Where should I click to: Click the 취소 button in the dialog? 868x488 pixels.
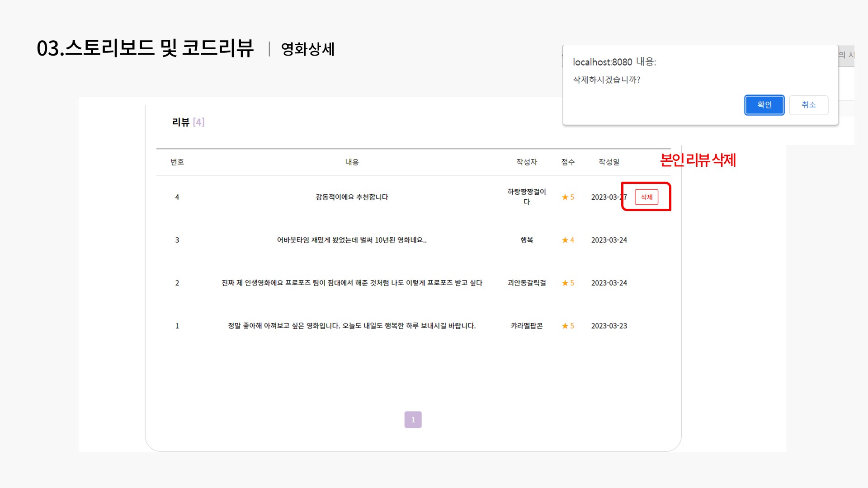click(808, 105)
